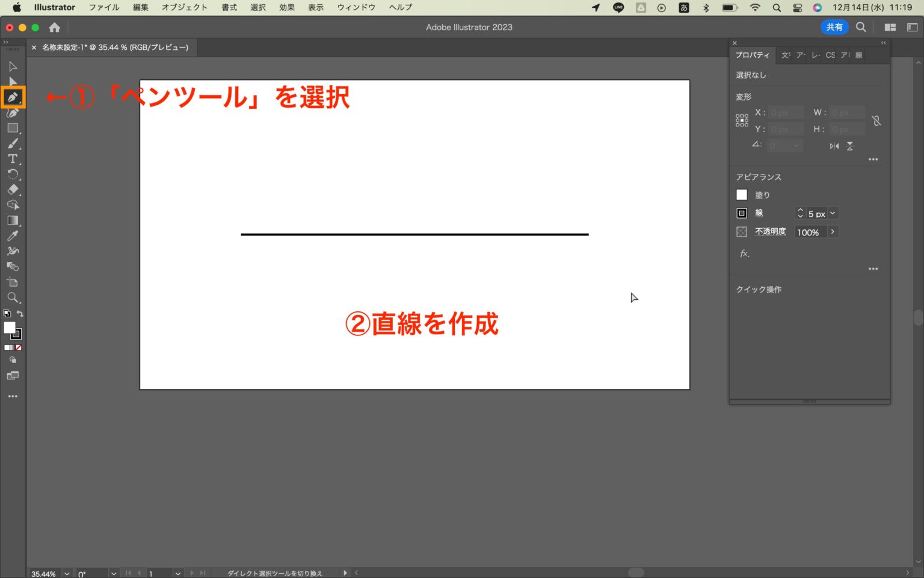Open the 35.44% zoom level dropdown
The height and width of the screenshot is (578, 924).
click(67, 574)
